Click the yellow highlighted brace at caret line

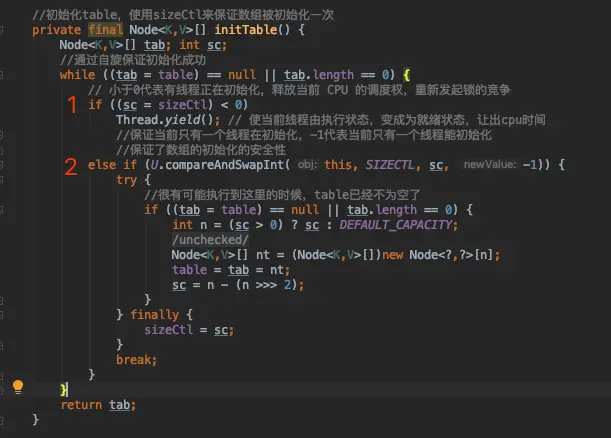pyautogui.click(x=64, y=390)
